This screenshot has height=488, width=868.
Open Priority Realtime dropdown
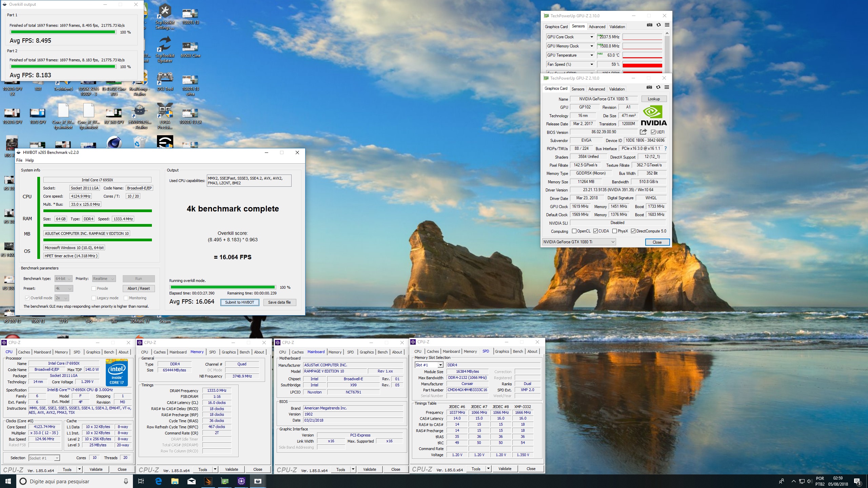click(104, 279)
